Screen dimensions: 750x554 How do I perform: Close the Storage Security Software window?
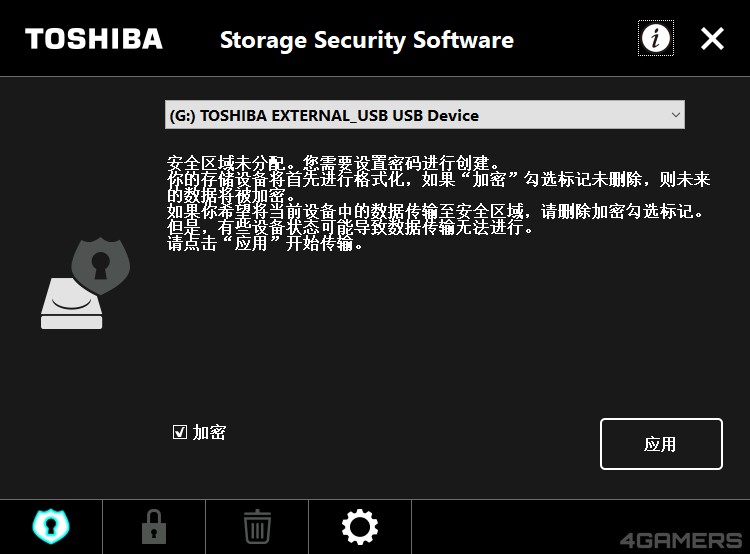pos(712,39)
